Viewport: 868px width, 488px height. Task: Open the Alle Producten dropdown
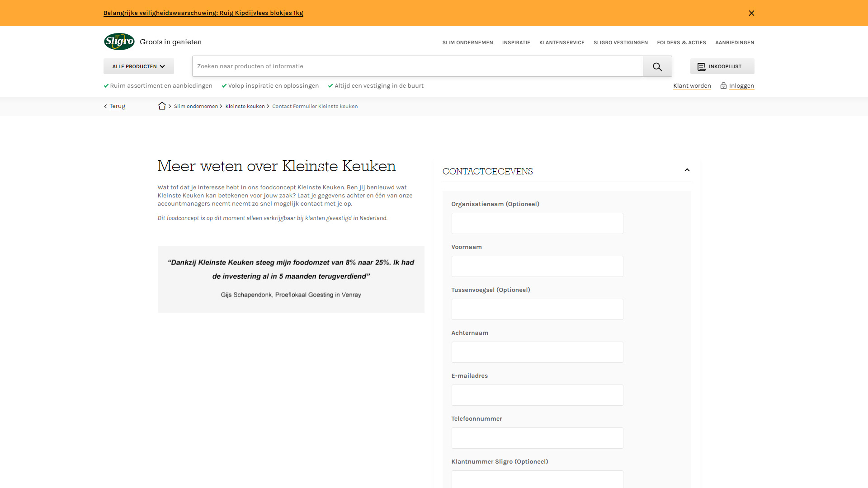(x=138, y=66)
